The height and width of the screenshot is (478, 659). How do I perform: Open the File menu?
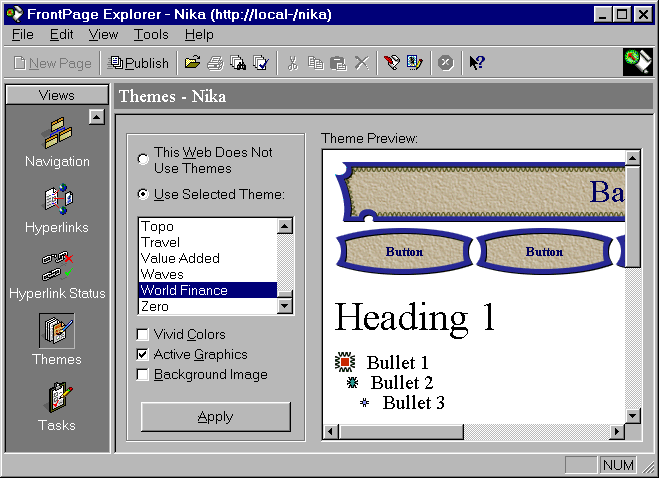[x=23, y=34]
